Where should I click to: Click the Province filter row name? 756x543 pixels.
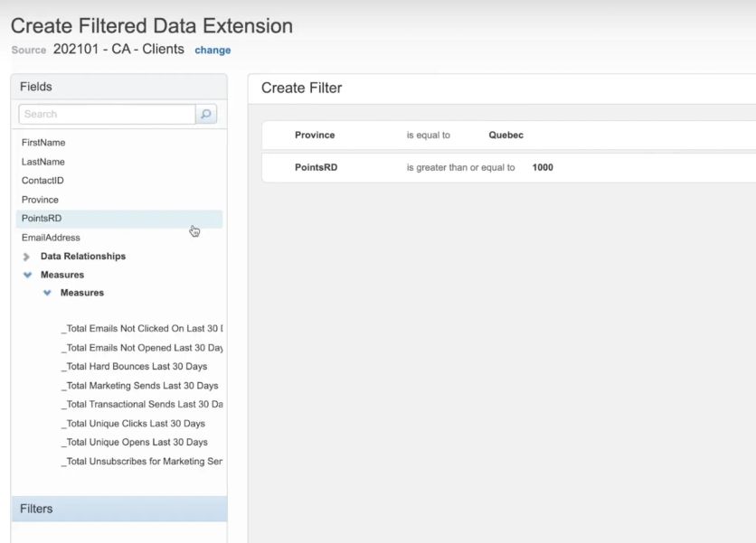315,135
